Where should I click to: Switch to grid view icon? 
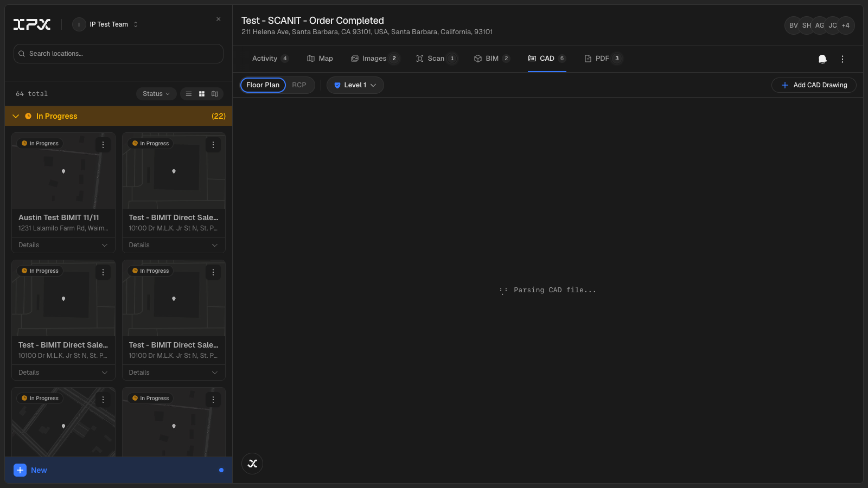(x=202, y=94)
